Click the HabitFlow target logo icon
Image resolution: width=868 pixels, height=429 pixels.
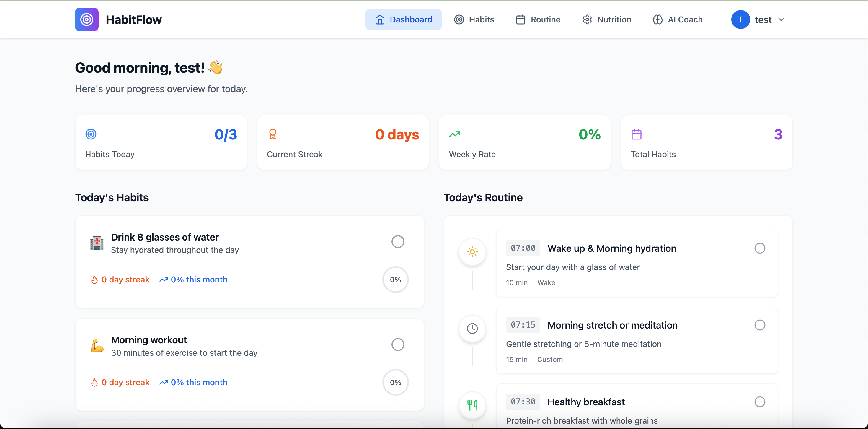pos(87,19)
